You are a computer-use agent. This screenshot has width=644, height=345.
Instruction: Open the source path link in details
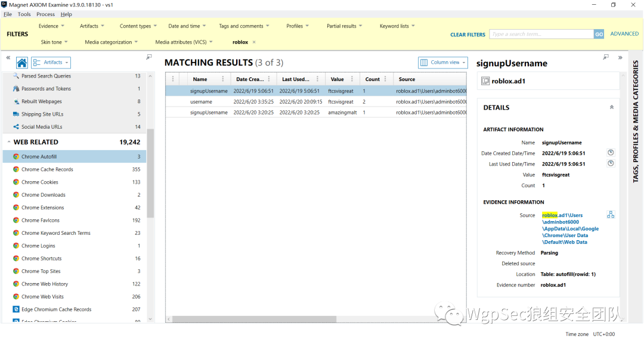point(570,228)
